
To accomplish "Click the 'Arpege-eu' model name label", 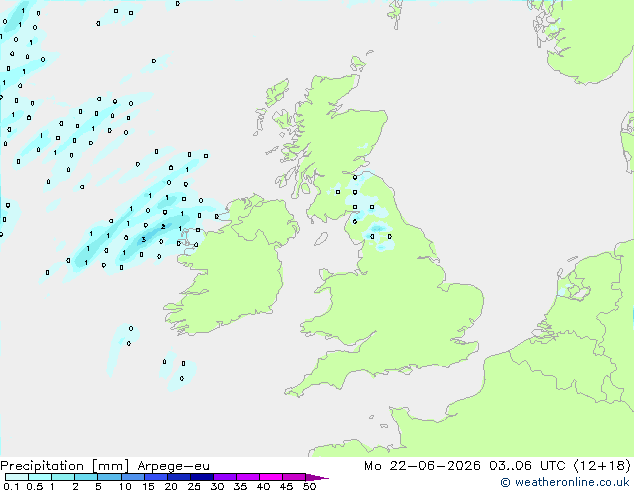I will [173, 467].
